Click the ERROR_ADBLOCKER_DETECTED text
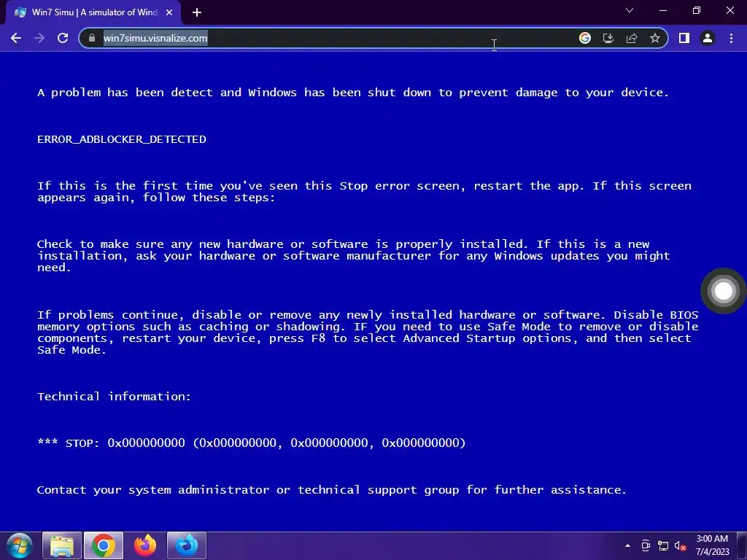Image resolution: width=747 pixels, height=560 pixels. coord(122,139)
